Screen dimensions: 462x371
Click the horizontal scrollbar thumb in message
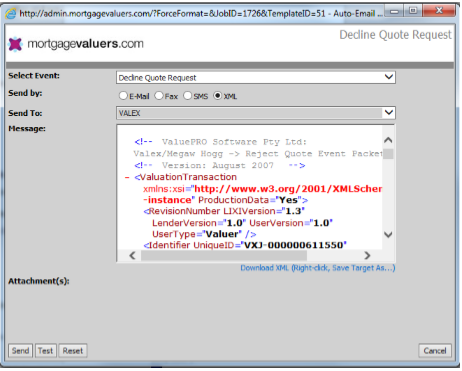224,256
